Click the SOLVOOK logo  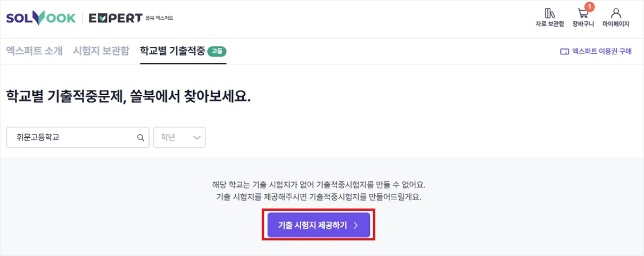[x=41, y=18]
